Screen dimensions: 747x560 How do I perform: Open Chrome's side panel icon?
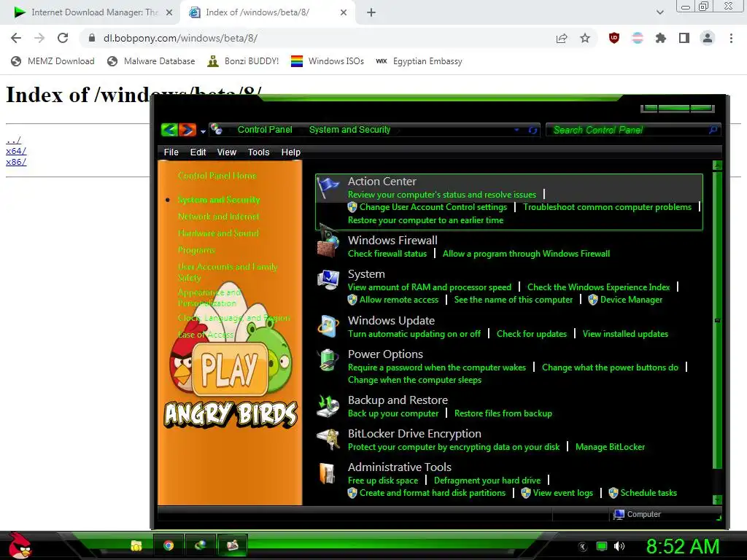click(684, 38)
